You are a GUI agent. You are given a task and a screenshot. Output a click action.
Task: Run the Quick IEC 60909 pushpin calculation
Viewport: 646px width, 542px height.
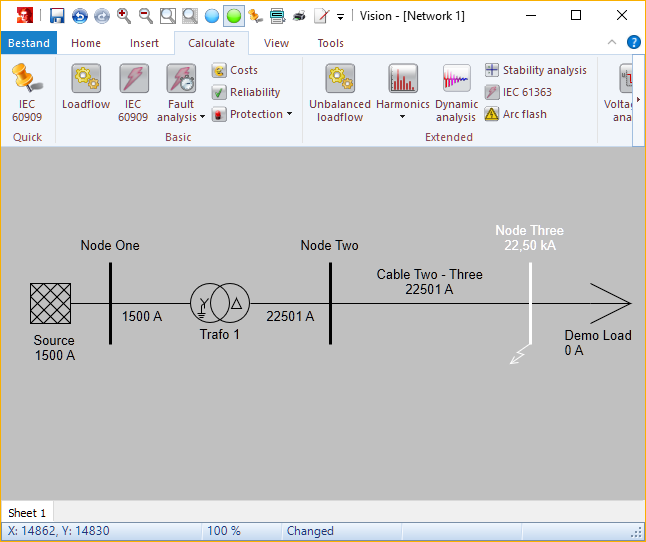[x=27, y=93]
